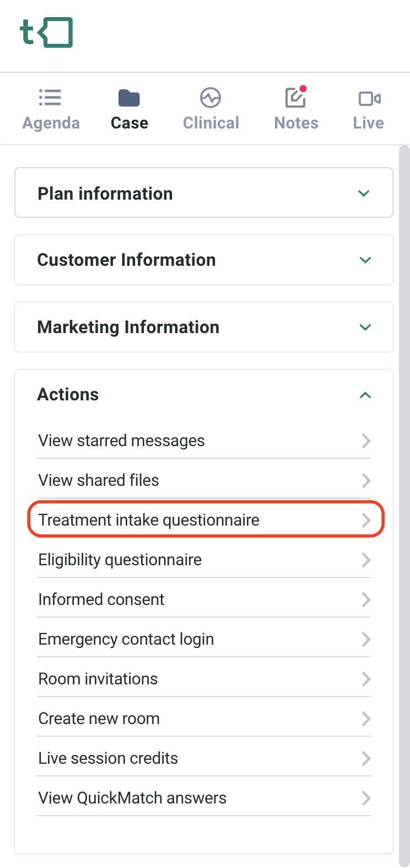
Task: Click arrow next to View starred messages
Action: pyautogui.click(x=366, y=441)
